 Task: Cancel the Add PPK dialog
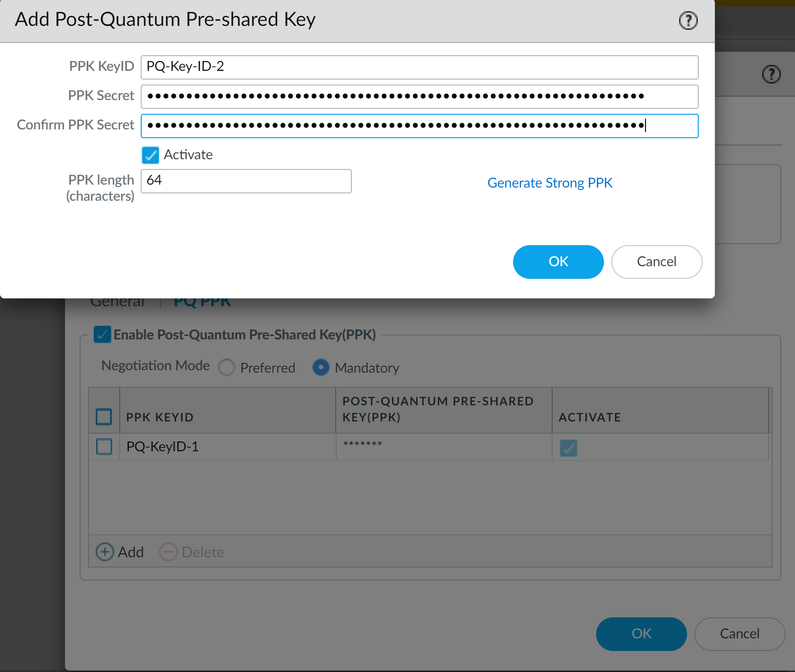point(656,262)
